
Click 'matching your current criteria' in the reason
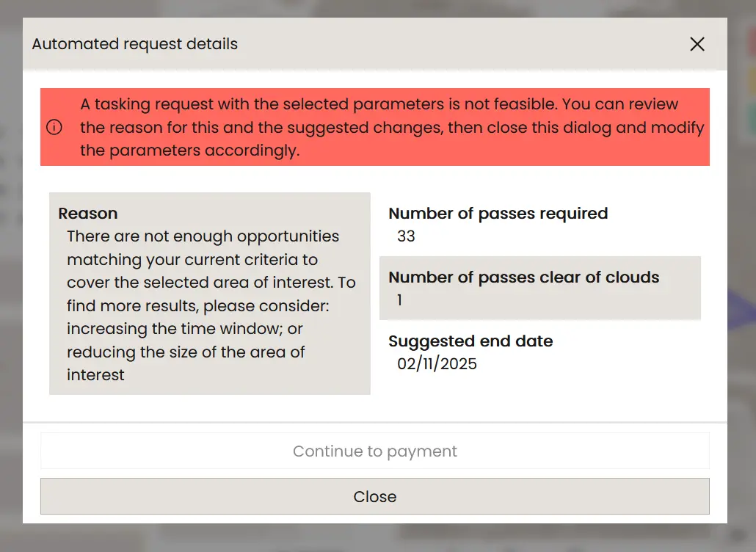pos(192,260)
